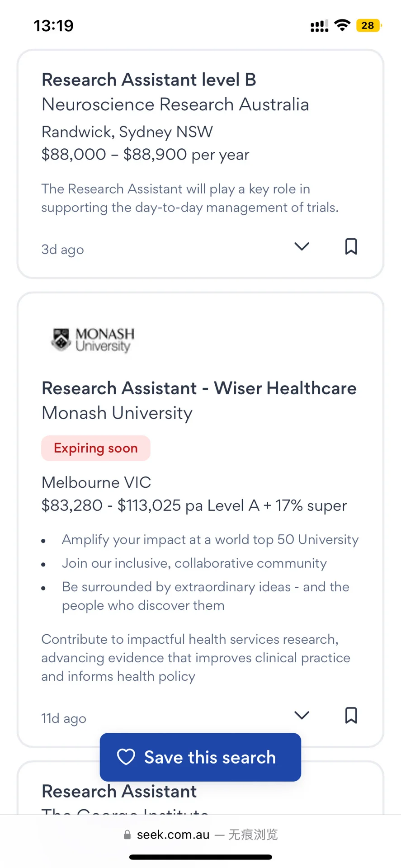The image size is (401, 868).
Task: Tap the seek.com.au address bar
Action: [200, 835]
